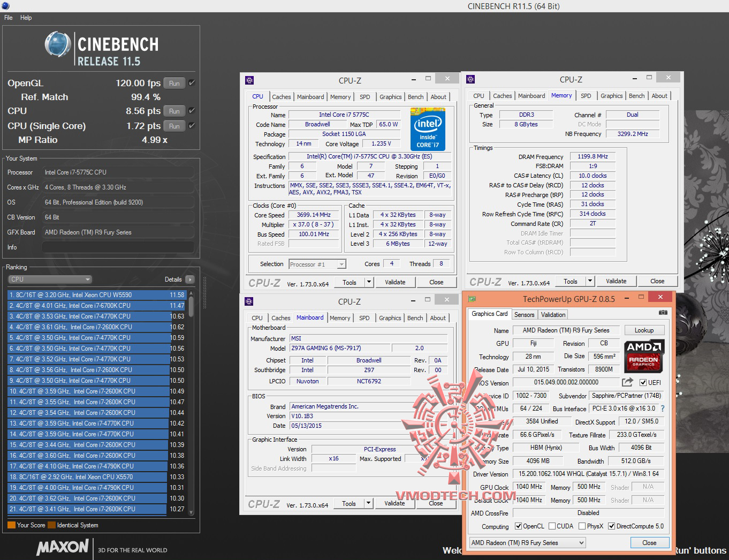Open the File menu in CINEBENCH
This screenshot has width=729, height=560.
point(9,18)
